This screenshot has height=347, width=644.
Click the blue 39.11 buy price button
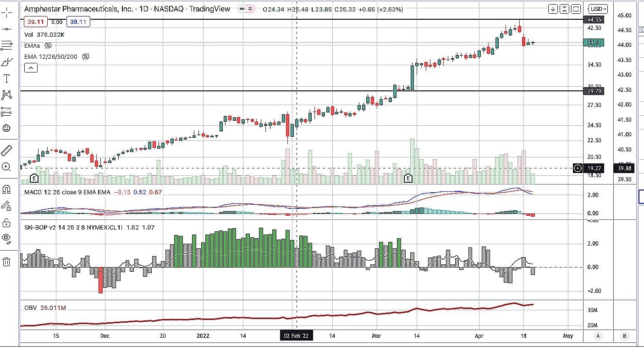point(78,22)
